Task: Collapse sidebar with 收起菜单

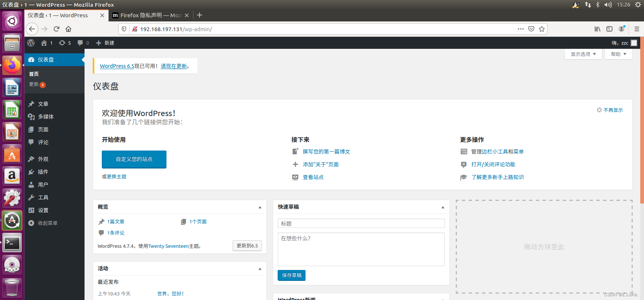Action: (43, 223)
